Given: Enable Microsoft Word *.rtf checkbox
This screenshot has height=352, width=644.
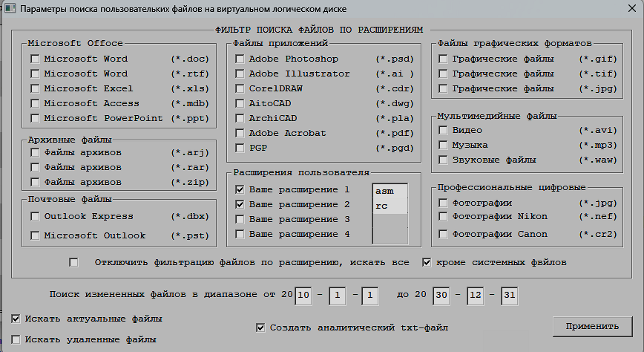Looking at the screenshot, I should coord(36,74).
